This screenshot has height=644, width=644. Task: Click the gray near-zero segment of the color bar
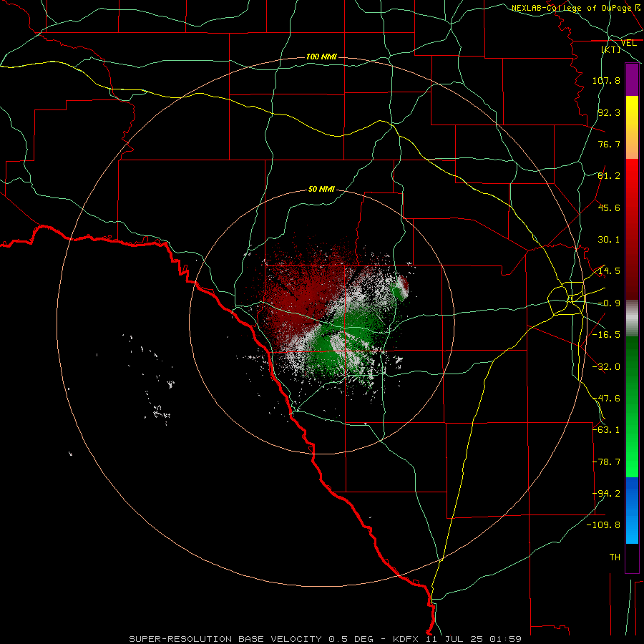(632, 318)
